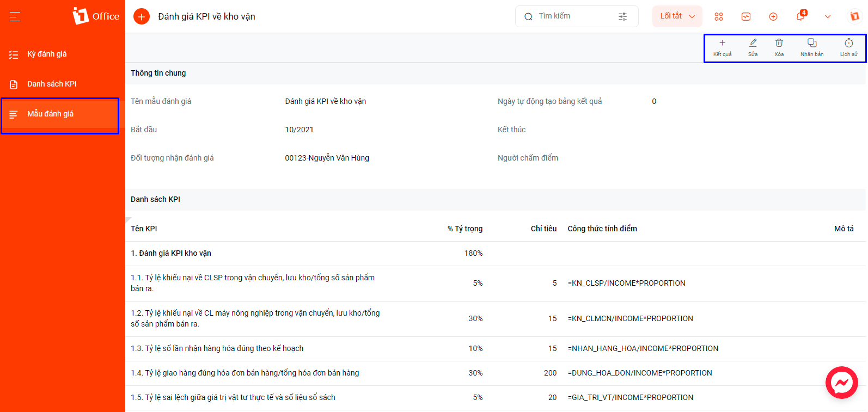868x412 pixels.
Task: Expand the top bar chevron arrow
Action: (x=828, y=16)
